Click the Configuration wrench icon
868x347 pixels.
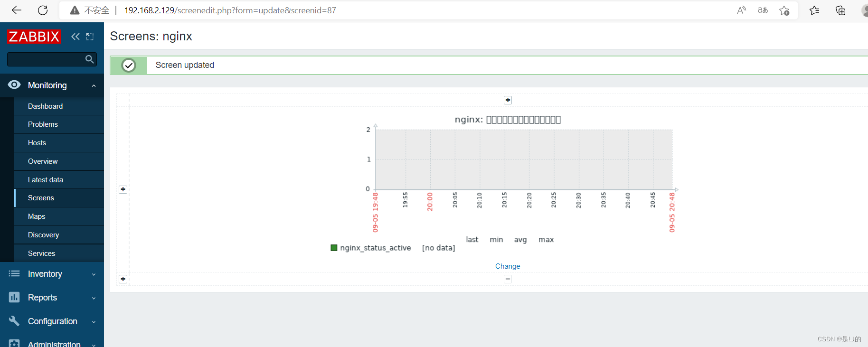coord(14,321)
